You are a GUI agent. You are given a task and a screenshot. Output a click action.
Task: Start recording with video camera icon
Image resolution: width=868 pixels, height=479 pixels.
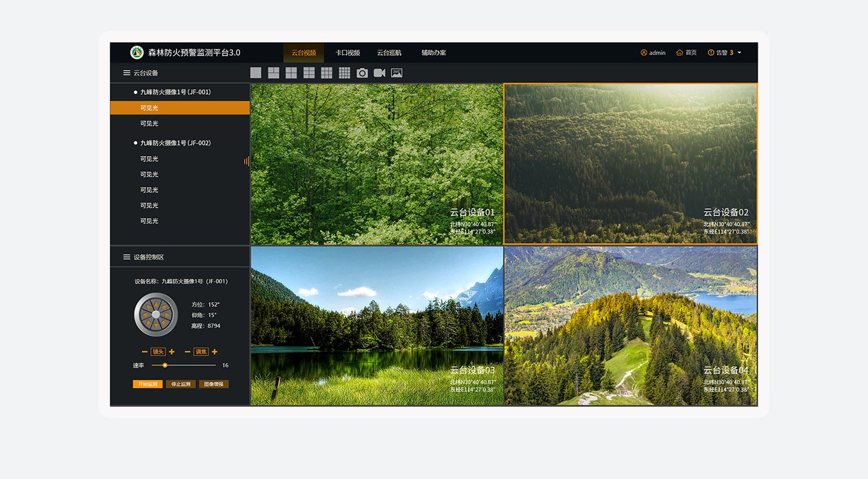379,73
